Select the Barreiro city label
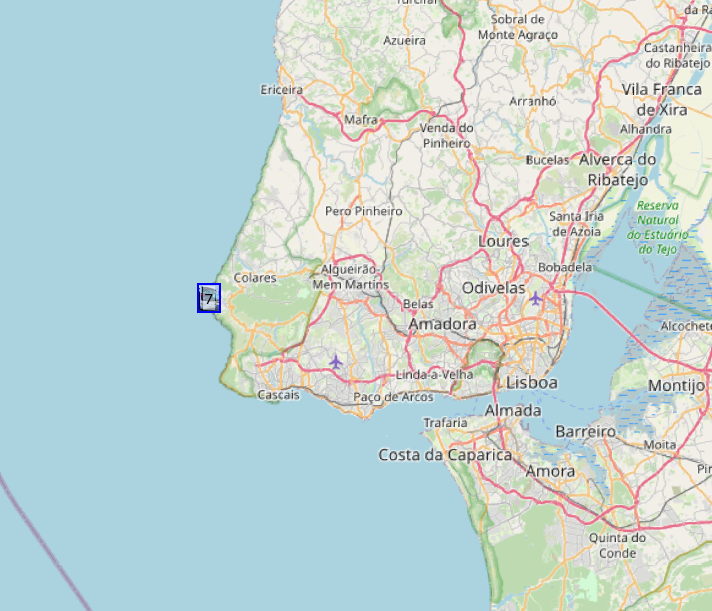Image resolution: width=712 pixels, height=611 pixels. click(586, 431)
